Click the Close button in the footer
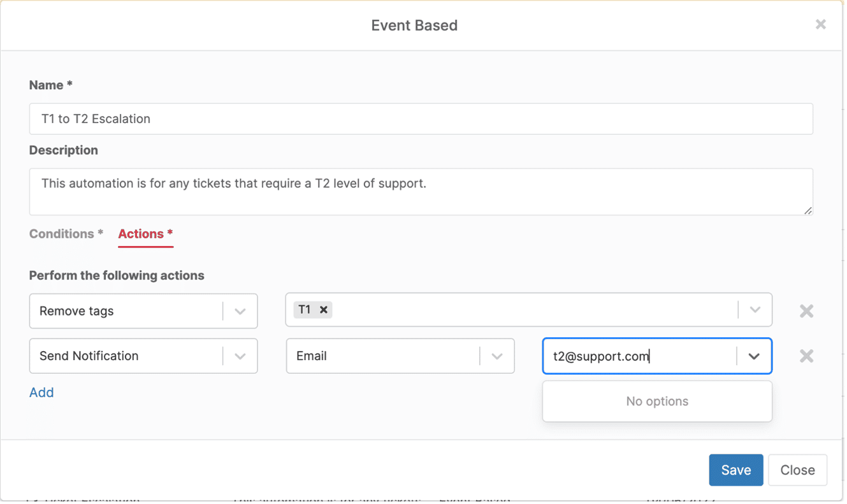Image resolution: width=847 pixels, height=504 pixels. pyautogui.click(x=797, y=470)
